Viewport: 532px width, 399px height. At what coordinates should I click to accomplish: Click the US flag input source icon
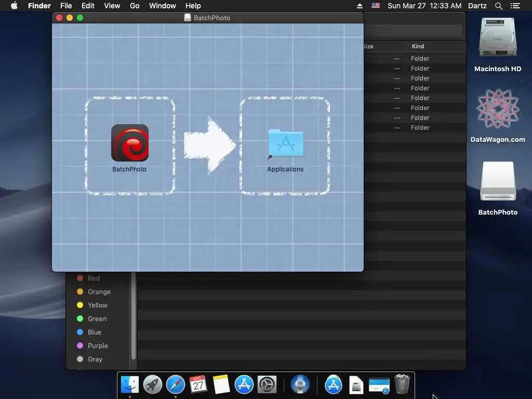pyautogui.click(x=375, y=6)
